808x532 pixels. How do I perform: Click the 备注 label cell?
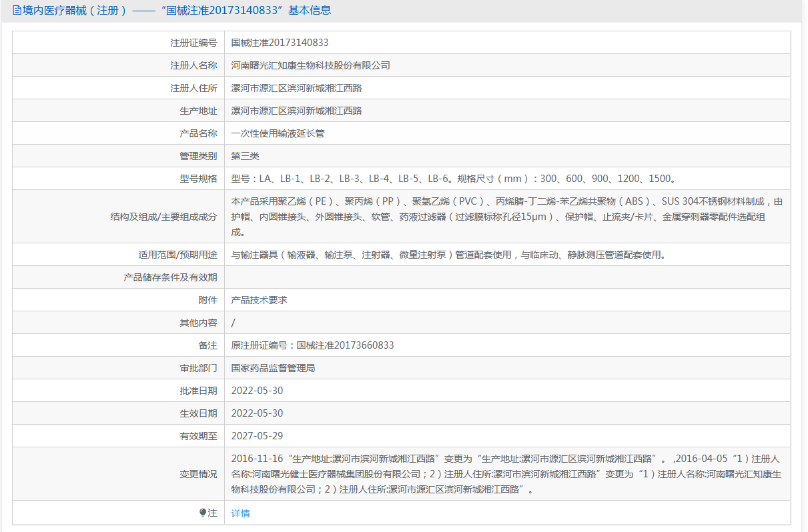click(x=118, y=345)
